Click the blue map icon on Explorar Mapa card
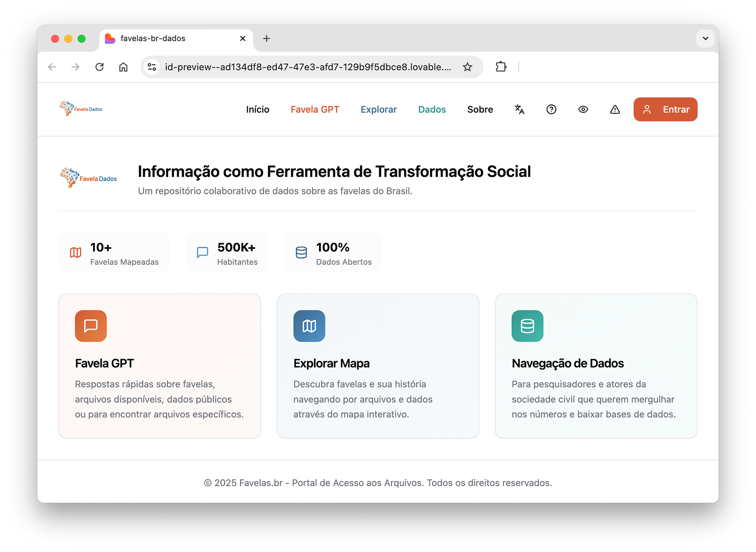This screenshot has height=552, width=756. click(309, 326)
